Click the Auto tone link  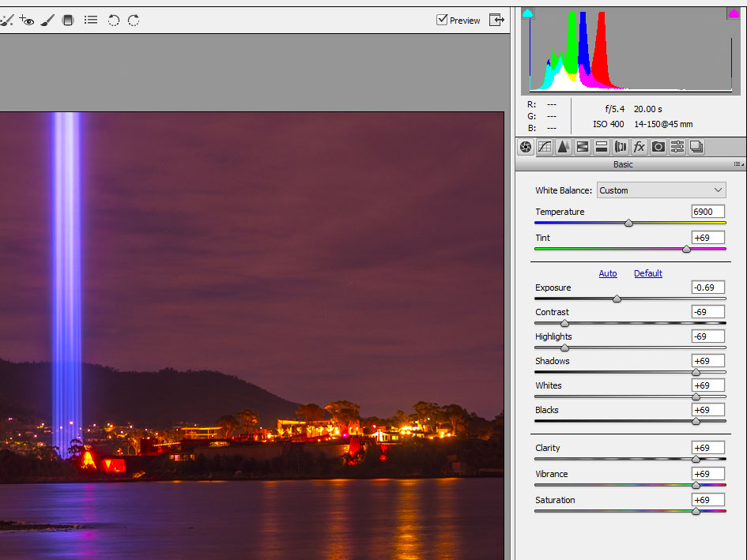(607, 273)
